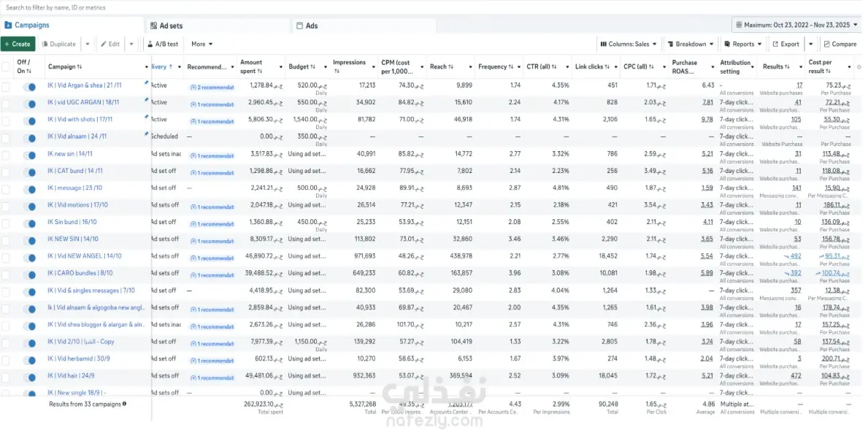Toggle IK NEW SIN 14/10 campaign switch

click(28, 242)
